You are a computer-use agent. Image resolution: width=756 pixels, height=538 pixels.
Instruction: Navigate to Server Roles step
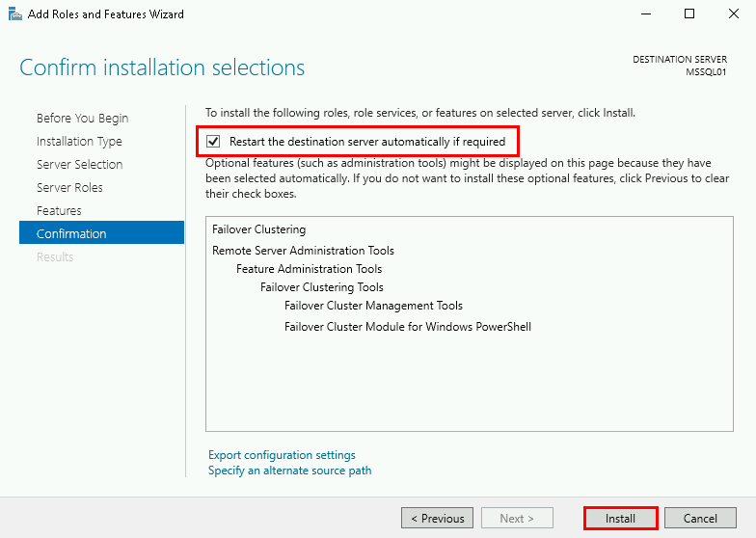(69, 188)
